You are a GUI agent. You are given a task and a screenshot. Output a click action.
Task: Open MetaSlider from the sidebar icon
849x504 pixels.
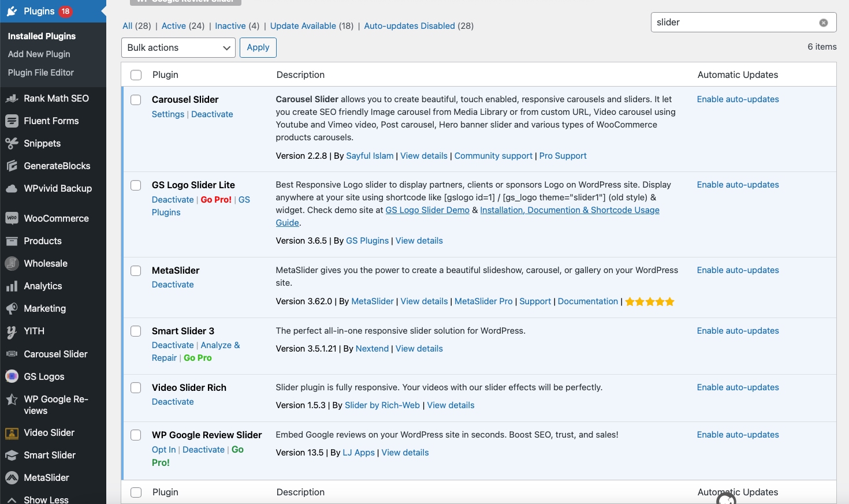click(12, 477)
